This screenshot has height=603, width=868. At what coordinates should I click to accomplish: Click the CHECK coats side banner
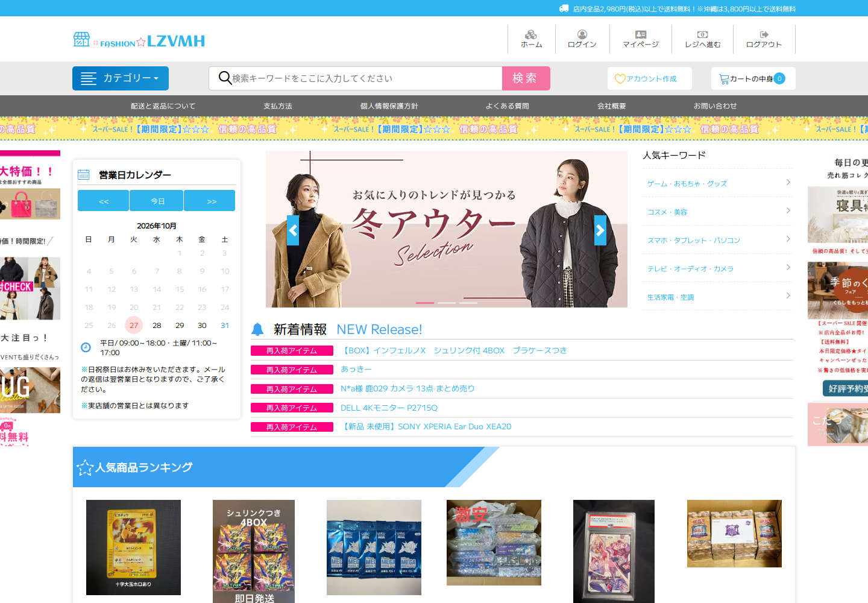coord(30,288)
